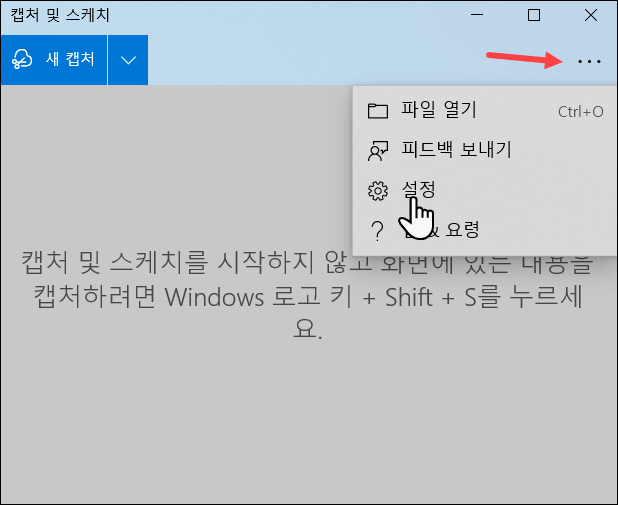This screenshot has height=505, width=618.
Task: Click the feedback person icon
Action: coord(378,151)
